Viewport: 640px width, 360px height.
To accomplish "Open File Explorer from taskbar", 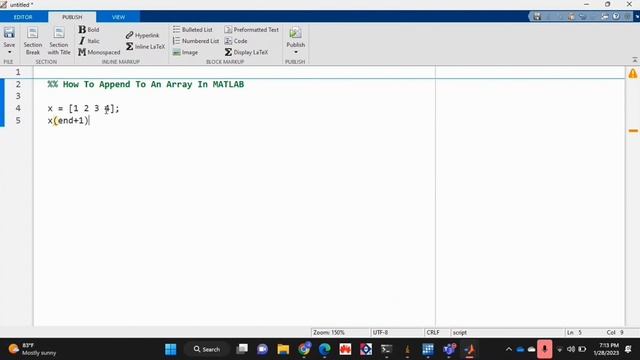I will (283, 349).
